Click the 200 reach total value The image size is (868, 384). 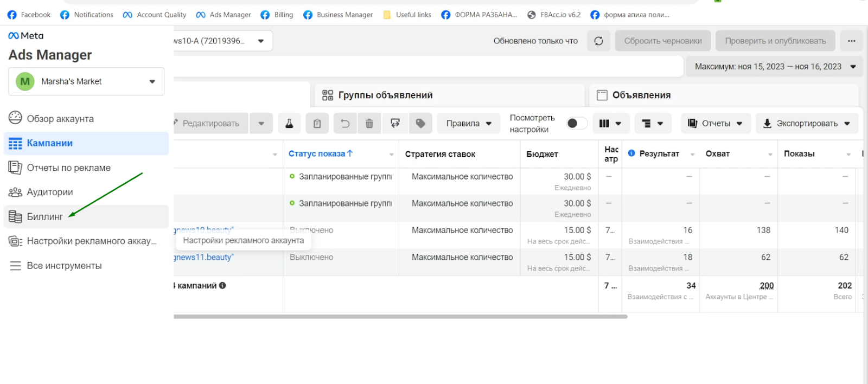pyautogui.click(x=767, y=286)
